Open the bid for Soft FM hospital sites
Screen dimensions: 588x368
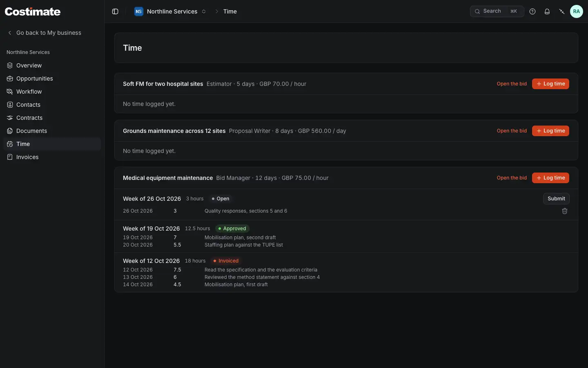[512, 84]
